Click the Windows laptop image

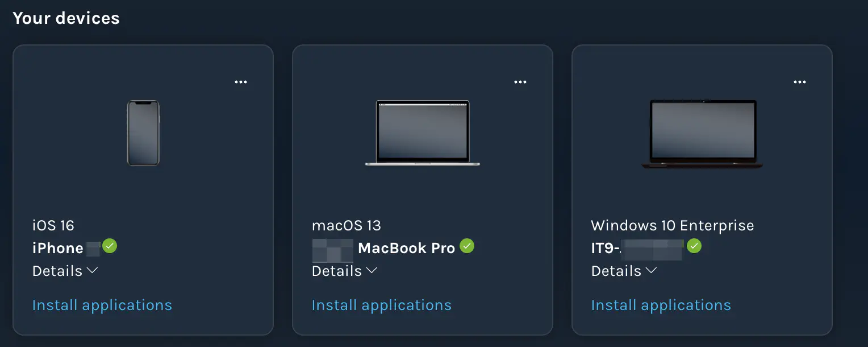(x=703, y=134)
